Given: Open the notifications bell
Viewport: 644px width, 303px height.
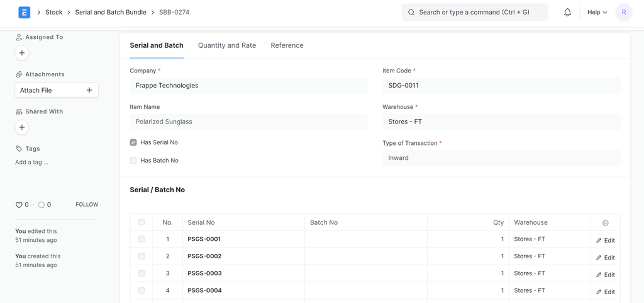Looking at the screenshot, I should [567, 12].
